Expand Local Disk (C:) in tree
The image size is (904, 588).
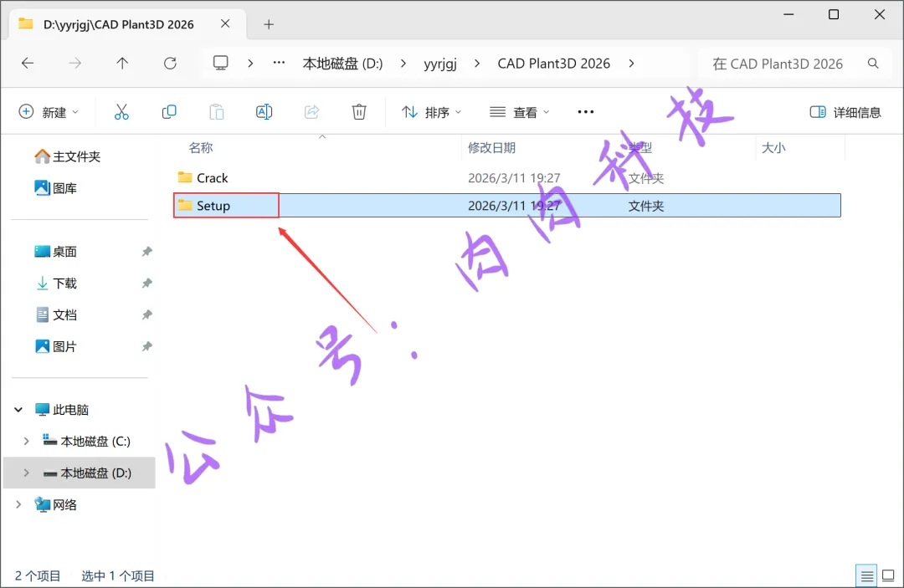26,441
